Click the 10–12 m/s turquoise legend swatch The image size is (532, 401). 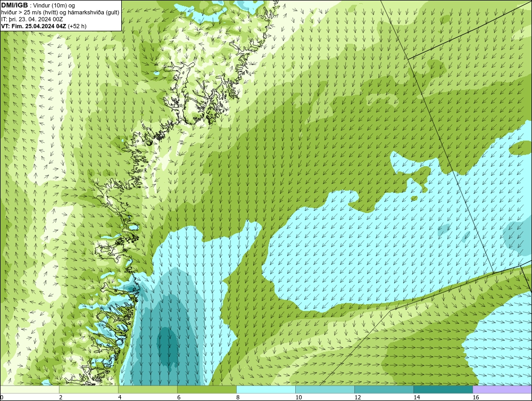325,389
